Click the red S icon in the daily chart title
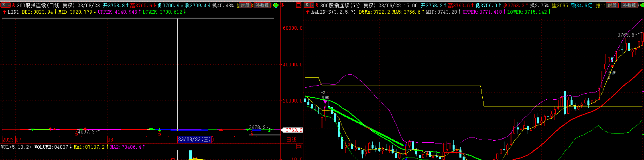 coord(14,6)
